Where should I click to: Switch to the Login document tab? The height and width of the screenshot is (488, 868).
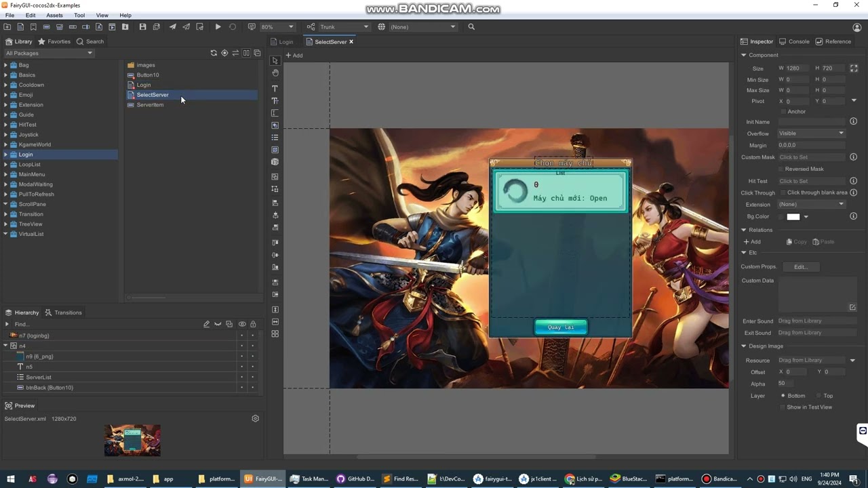click(x=281, y=42)
